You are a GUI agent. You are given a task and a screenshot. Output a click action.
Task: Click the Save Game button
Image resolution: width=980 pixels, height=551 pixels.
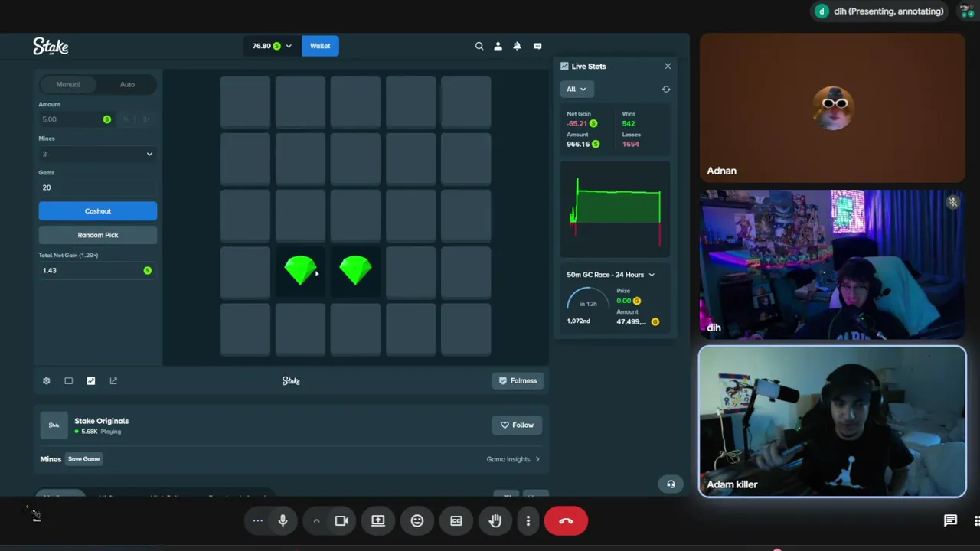pyautogui.click(x=84, y=459)
